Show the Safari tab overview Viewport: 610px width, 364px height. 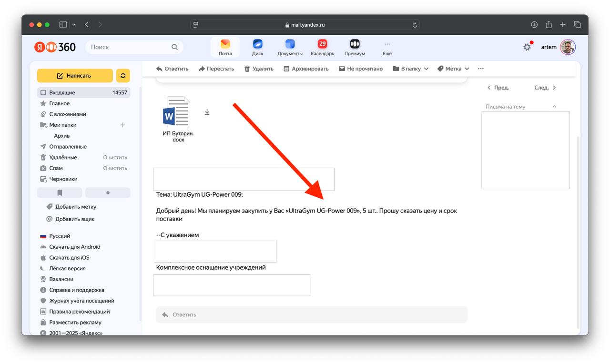(577, 25)
